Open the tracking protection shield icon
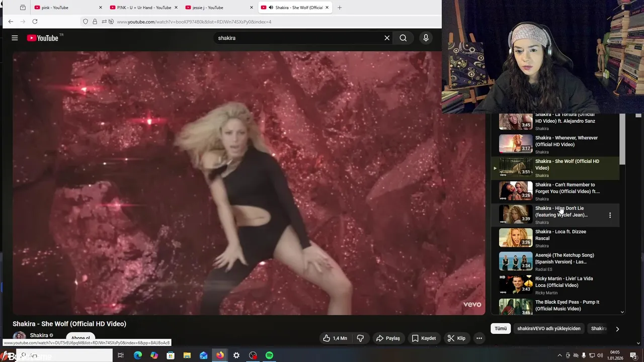This screenshot has width=644, height=362. (x=86, y=22)
